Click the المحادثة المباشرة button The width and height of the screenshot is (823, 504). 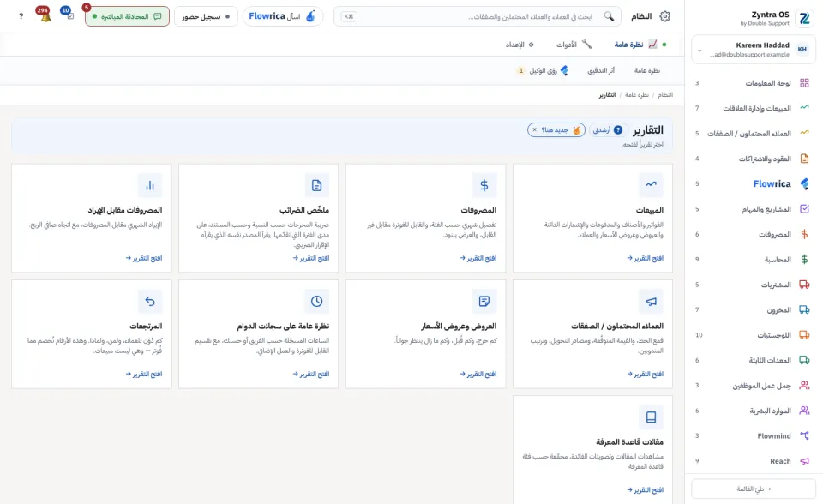pos(127,16)
